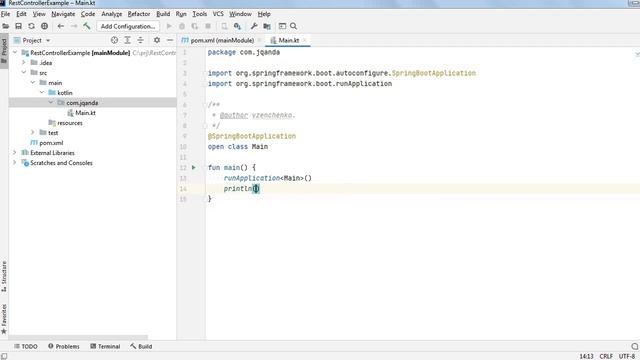
Task: Open the TODO tool window
Action: [26, 347]
